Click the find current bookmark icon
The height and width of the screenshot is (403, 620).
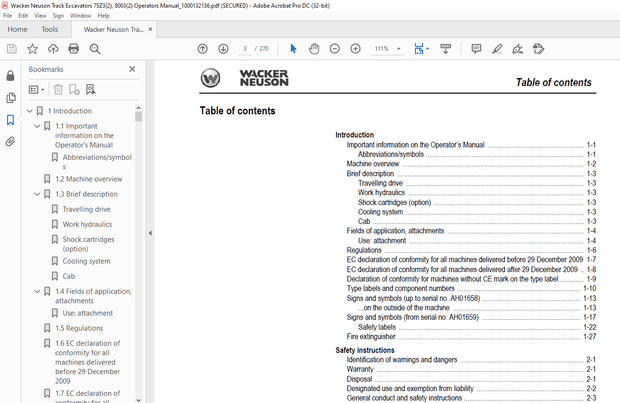pyautogui.click(x=91, y=89)
